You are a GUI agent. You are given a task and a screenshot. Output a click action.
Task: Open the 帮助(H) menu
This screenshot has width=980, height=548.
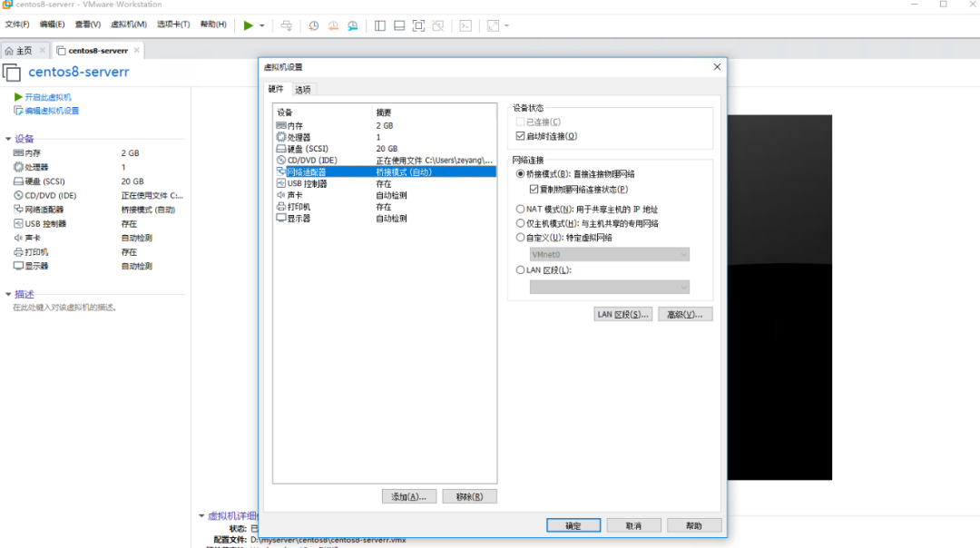(213, 24)
